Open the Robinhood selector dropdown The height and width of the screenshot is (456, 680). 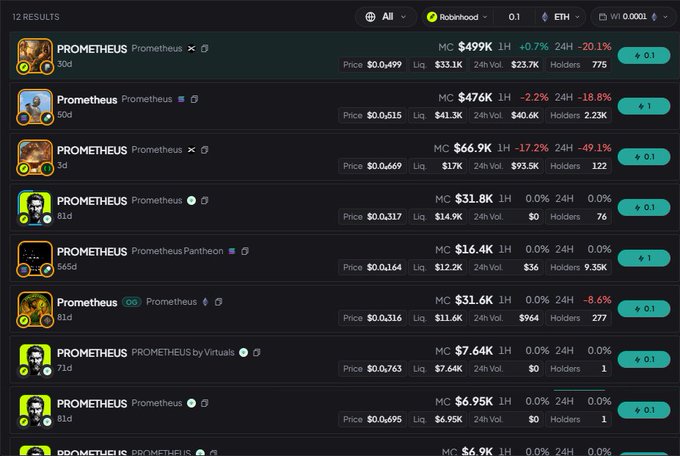458,17
